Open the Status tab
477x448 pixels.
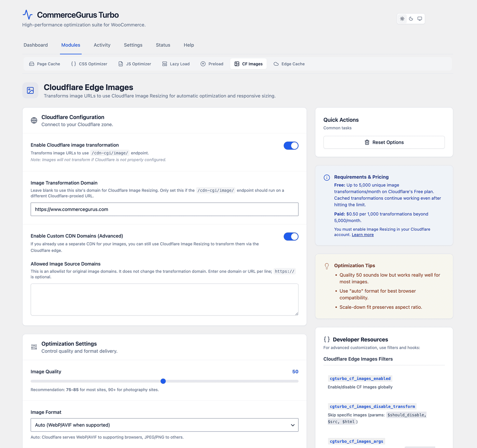[163, 45]
